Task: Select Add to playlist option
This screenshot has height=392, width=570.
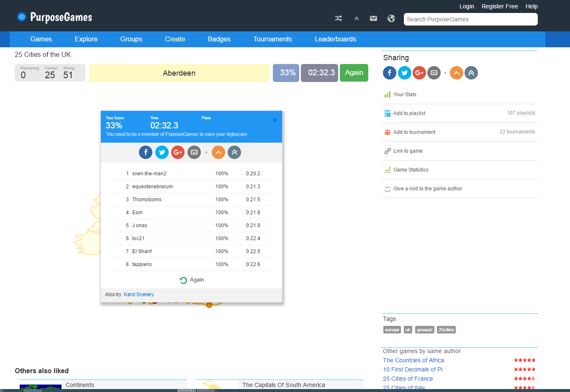Action: (x=409, y=113)
